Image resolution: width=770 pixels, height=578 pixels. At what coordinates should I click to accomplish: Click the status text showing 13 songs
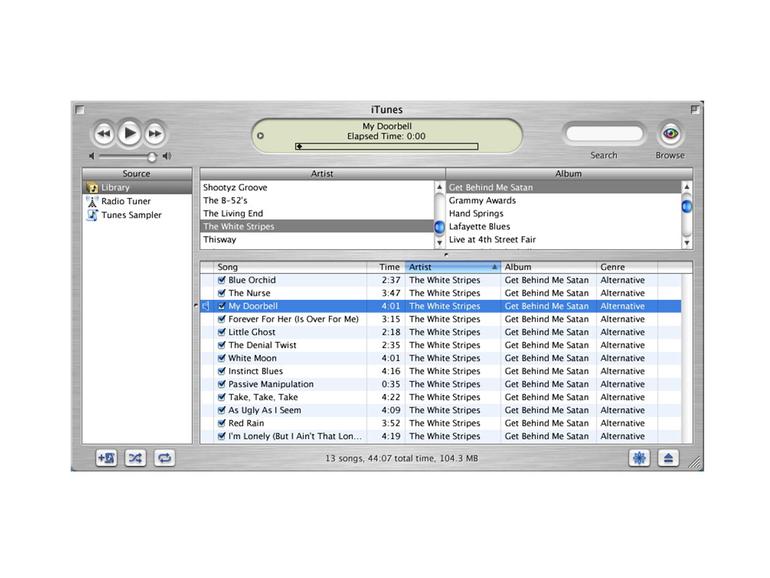click(402, 458)
